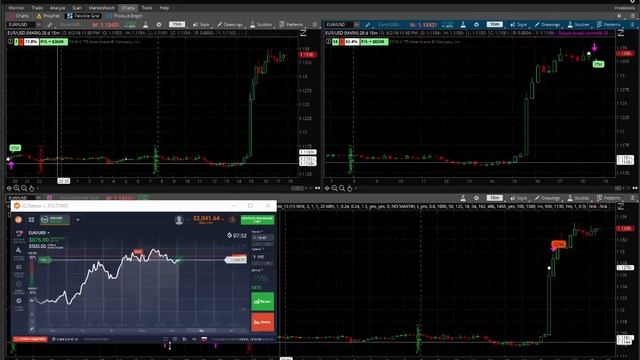Click the EUR/USD symbol field in top-right chart
This screenshot has width=640, height=360.
coord(339,25)
